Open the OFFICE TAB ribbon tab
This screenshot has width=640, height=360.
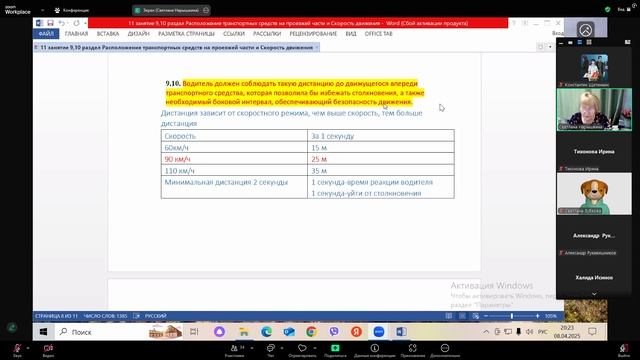click(x=378, y=34)
